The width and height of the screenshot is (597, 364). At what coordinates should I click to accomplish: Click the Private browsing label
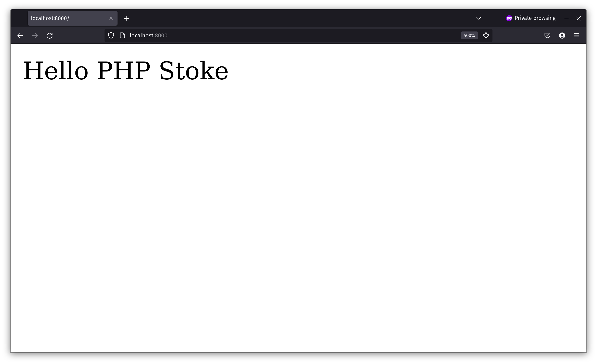[x=535, y=18]
